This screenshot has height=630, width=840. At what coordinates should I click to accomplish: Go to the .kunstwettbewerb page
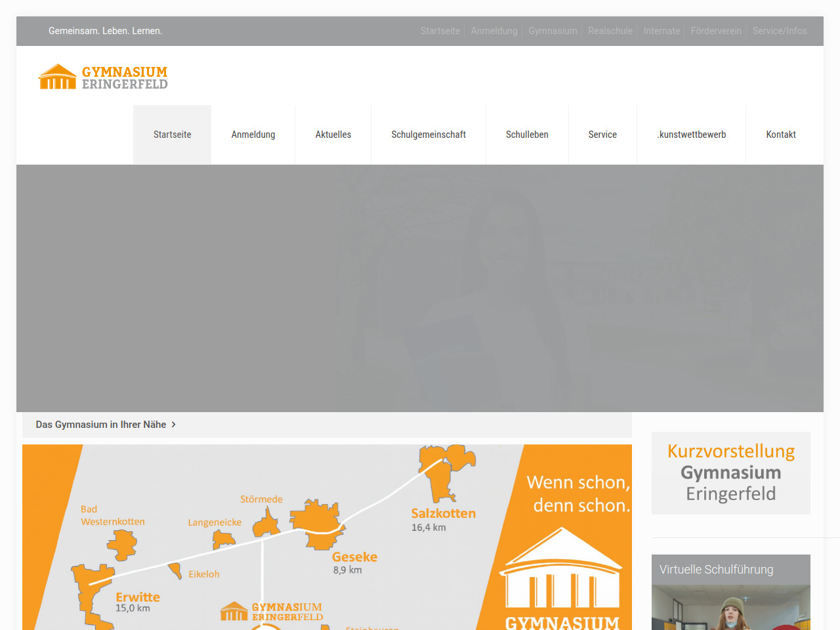coord(691,135)
